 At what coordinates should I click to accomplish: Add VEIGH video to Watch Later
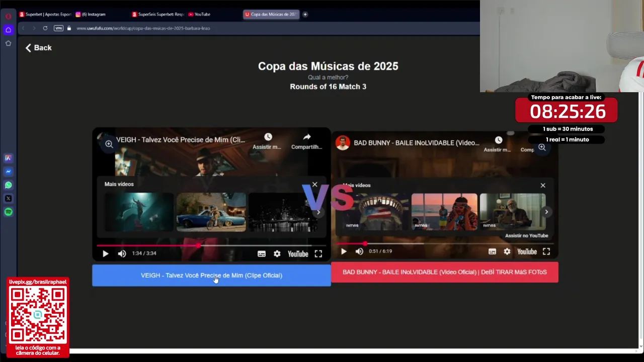pos(268,141)
